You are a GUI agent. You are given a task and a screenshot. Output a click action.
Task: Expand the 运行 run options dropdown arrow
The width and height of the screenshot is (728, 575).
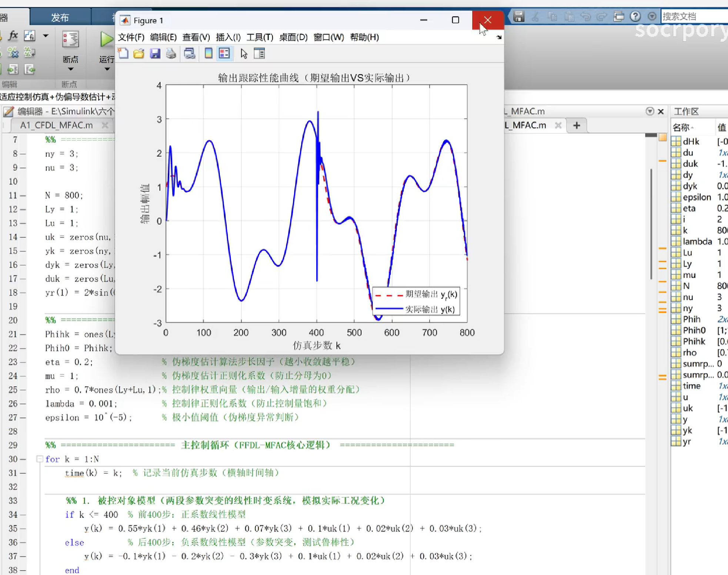pyautogui.click(x=107, y=69)
